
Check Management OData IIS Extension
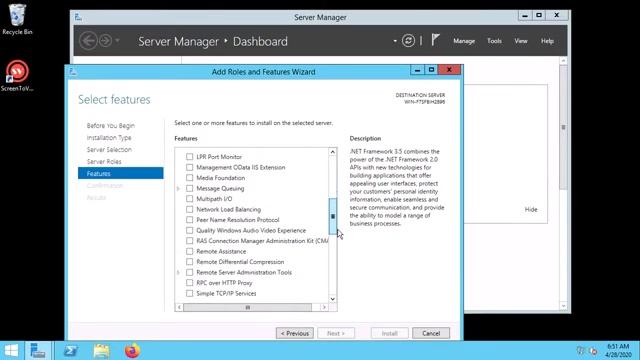189,167
